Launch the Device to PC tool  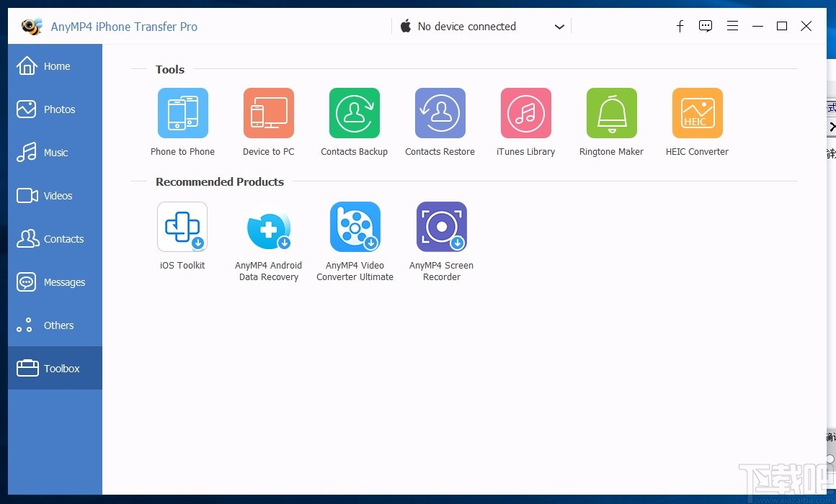tap(269, 113)
